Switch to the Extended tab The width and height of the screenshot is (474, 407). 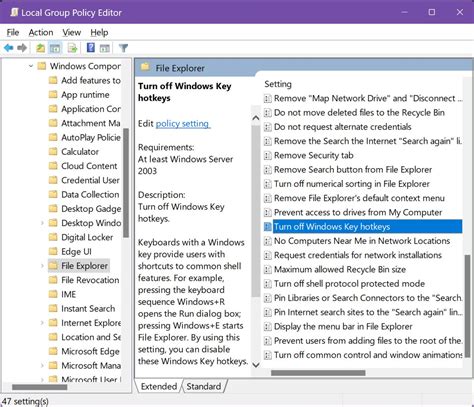159,386
